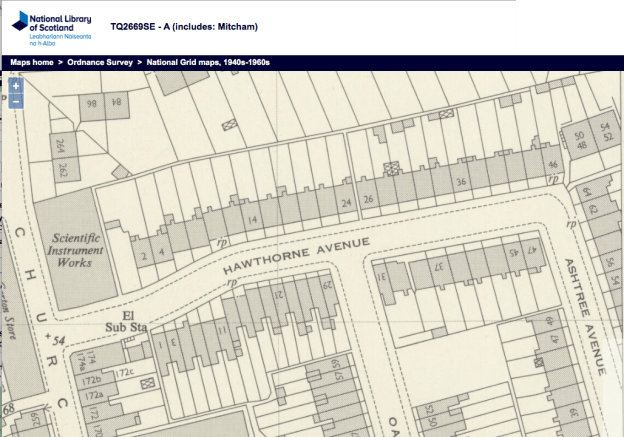
Task: Click house number 2 beside Instrument Works
Action: [x=145, y=257]
